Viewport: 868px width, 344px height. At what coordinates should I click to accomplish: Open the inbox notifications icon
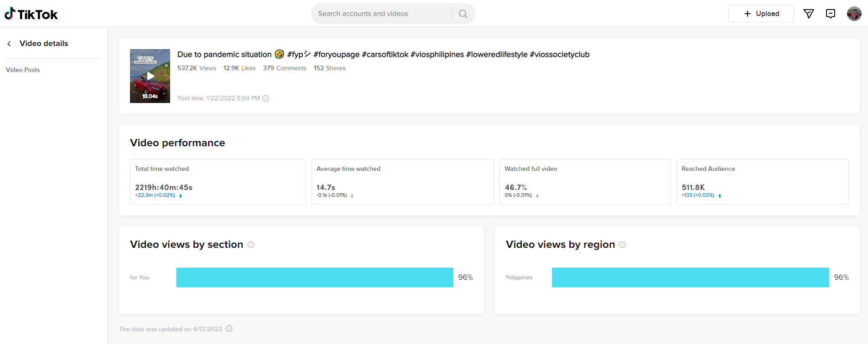[x=831, y=14]
